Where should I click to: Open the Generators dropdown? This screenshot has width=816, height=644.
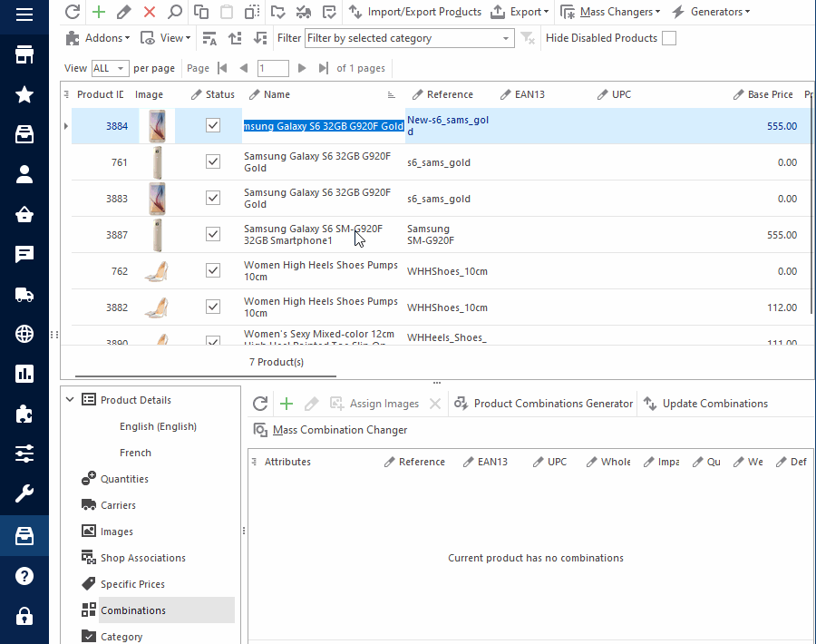tap(711, 12)
